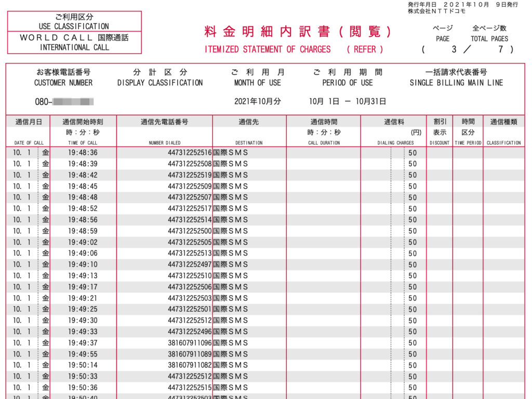This screenshot has width=532, height=399.
Task: Select the 2021年10月分 month of use value
Action: coord(257,102)
